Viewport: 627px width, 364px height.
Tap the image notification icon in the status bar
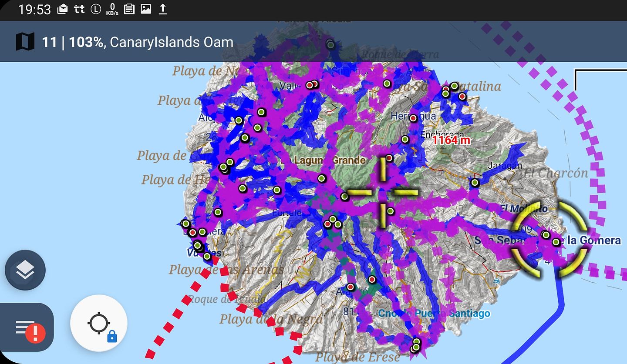146,9
